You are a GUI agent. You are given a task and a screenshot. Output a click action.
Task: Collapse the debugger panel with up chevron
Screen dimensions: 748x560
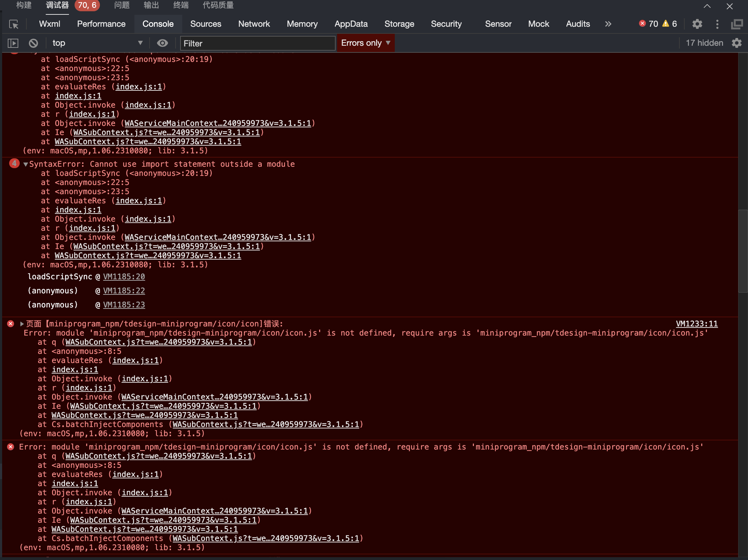tap(707, 6)
